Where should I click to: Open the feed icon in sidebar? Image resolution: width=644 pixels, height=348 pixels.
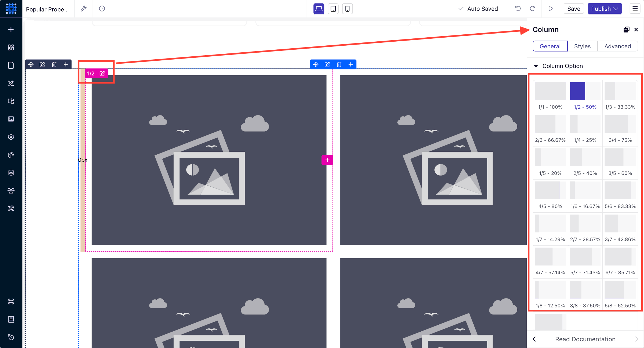tap(11, 155)
